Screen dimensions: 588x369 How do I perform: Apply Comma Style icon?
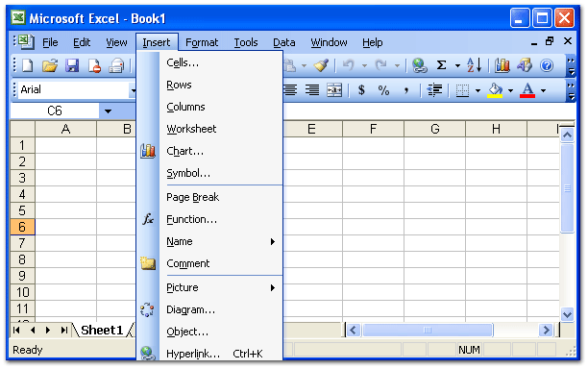[406, 90]
